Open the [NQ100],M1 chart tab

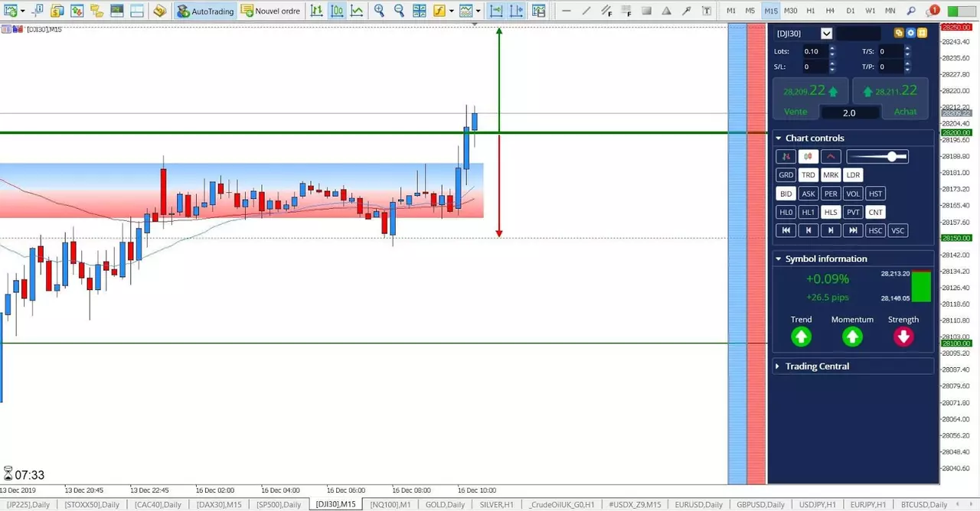click(x=390, y=505)
